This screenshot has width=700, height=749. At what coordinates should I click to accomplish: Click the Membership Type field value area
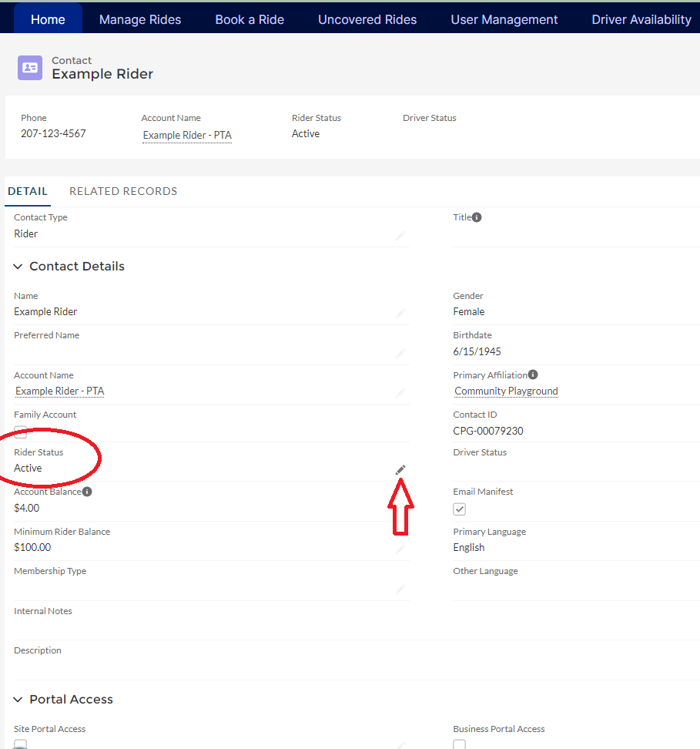[200, 588]
